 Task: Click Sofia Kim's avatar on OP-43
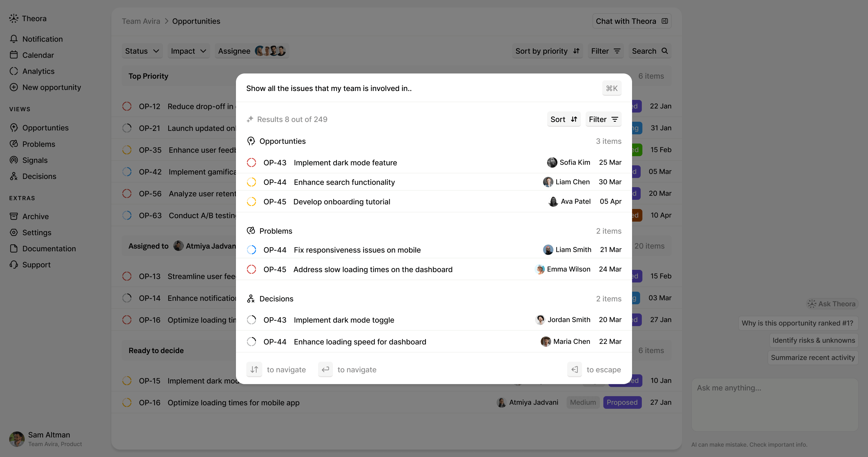click(x=552, y=162)
